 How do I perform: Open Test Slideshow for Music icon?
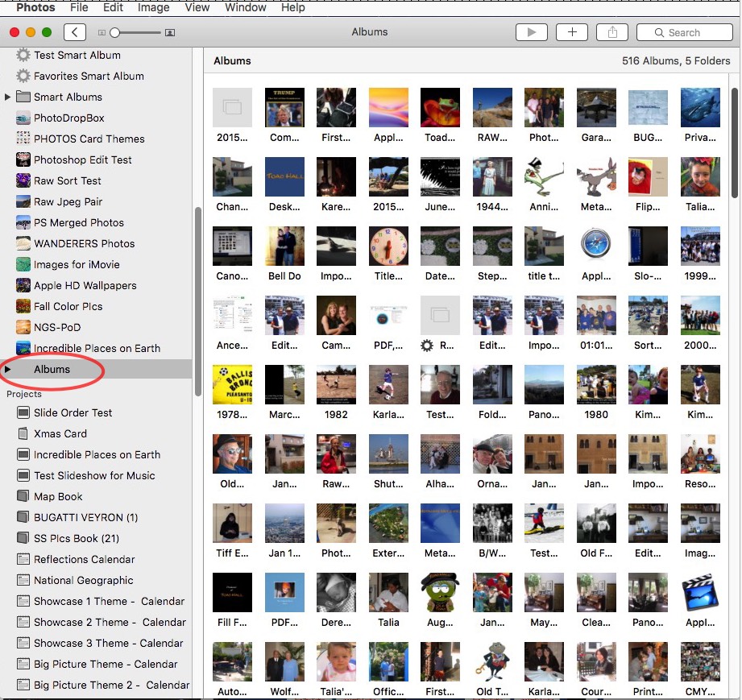click(23, 475)
